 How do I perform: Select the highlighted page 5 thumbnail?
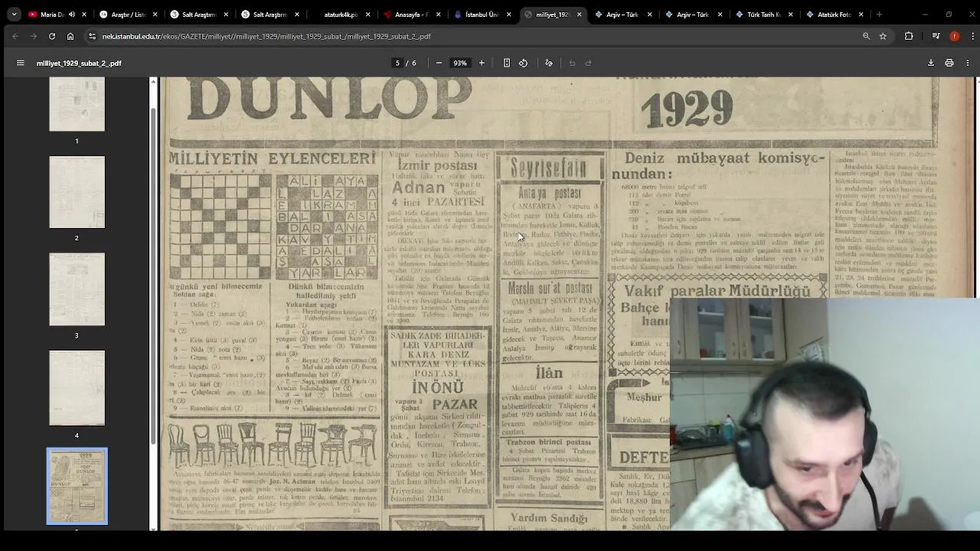coord(77,486)
